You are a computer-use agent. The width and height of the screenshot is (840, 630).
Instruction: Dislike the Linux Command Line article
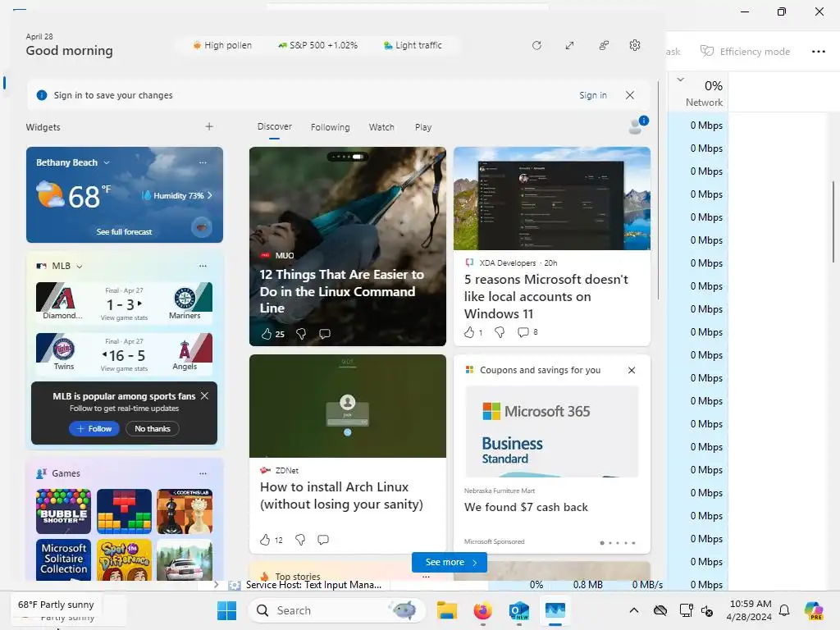301,334
